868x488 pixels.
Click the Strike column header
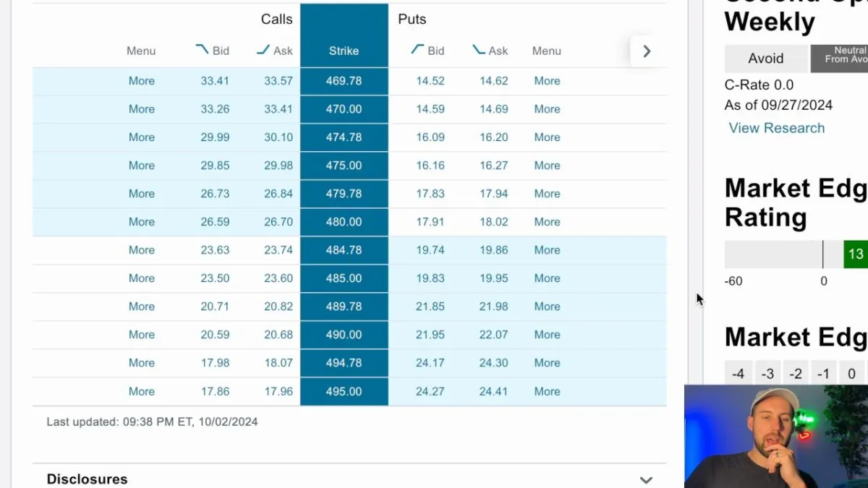click(x=344, y=51)
